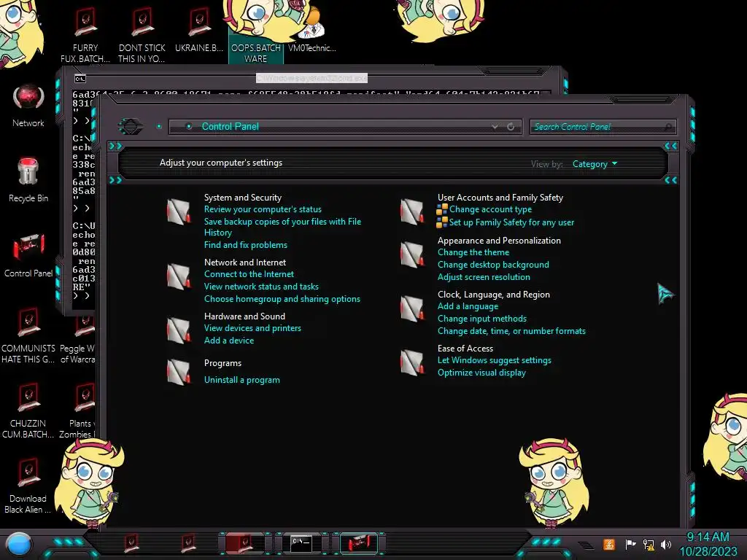This screenshot has height=560, width=747.
Task: Open the Hardware and Sound heading
Action: coord(244,316)
